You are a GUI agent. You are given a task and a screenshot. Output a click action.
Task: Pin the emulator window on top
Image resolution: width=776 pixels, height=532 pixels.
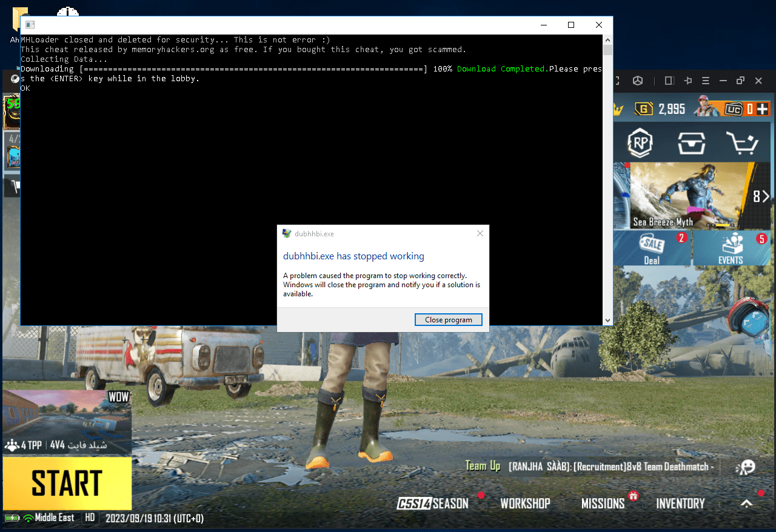click(x=688, y=81)
